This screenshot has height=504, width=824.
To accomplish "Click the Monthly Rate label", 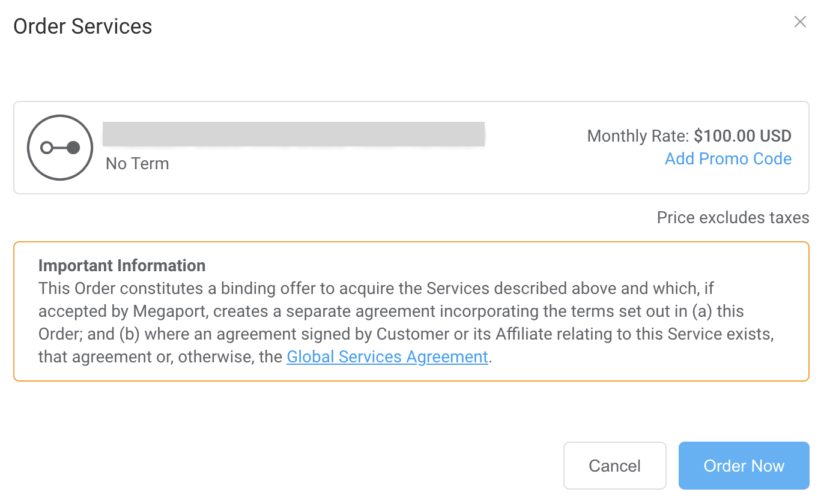I will 638,136.
